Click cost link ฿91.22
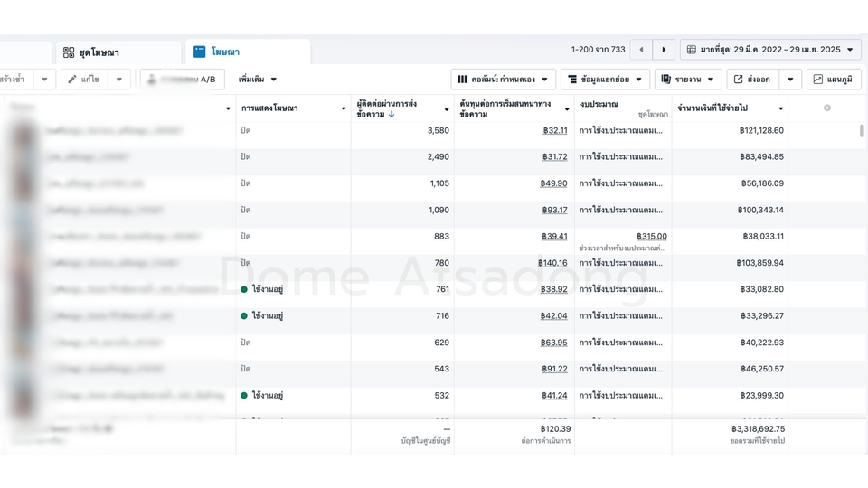This screenshot has height=488, width=868. 554,369
